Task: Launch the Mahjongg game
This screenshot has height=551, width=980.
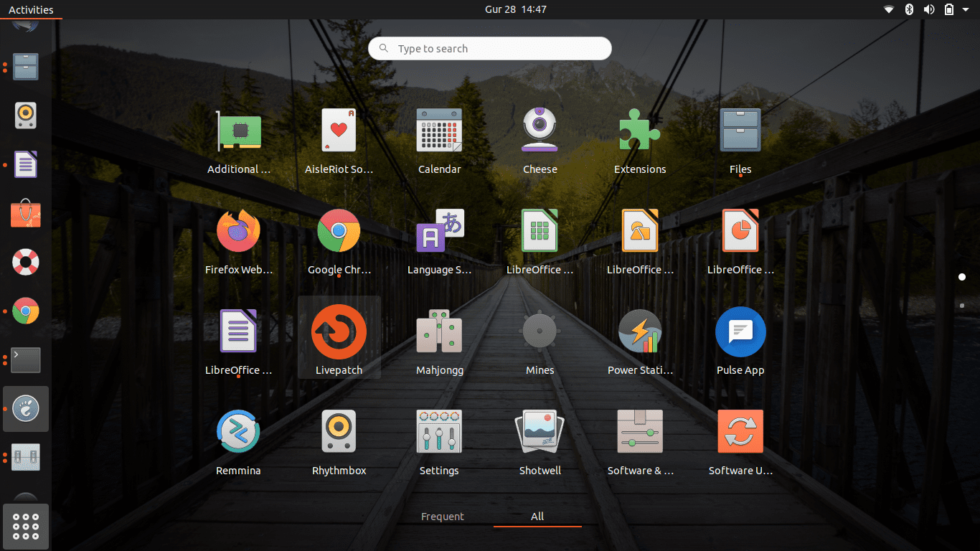Action: tap(439, 342)
